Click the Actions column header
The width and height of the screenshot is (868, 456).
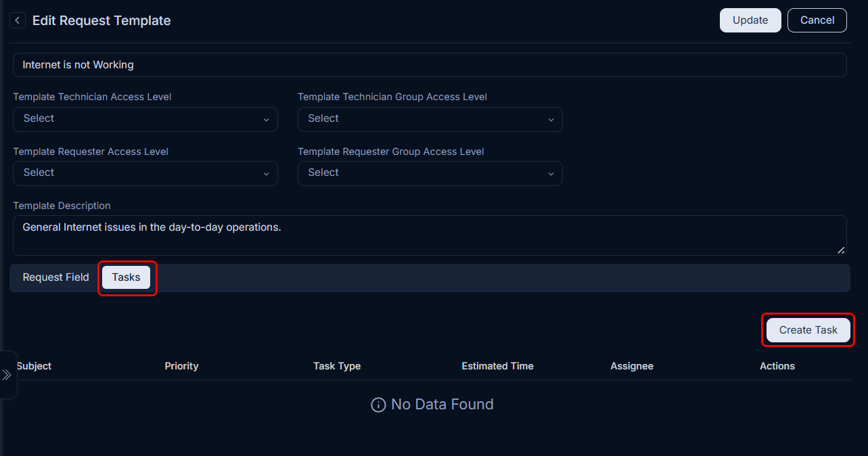[777, 366]
